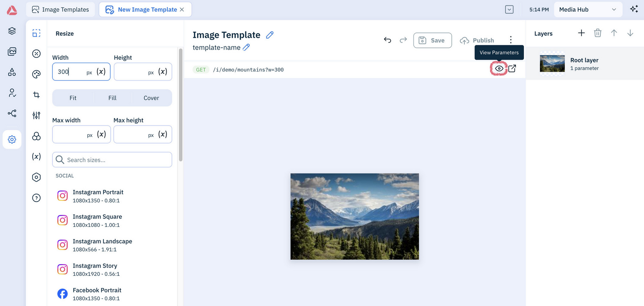Open the image gallery sidebar icon

tap(12, 51)
